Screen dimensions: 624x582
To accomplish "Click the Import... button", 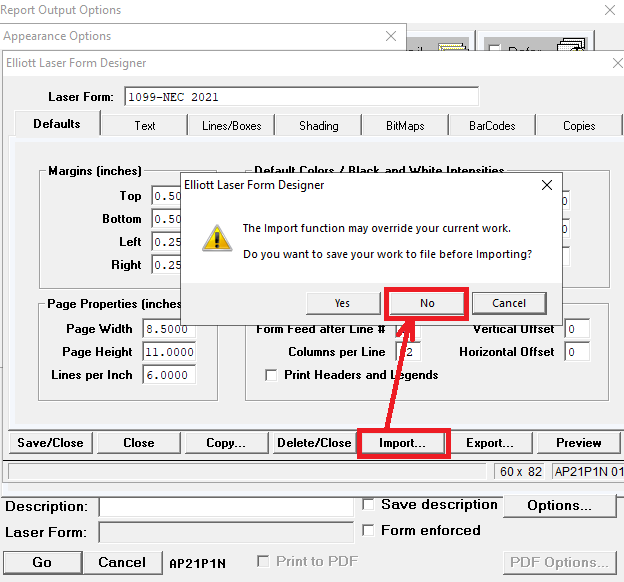I will pyautogui.click(x=402, y=443).
